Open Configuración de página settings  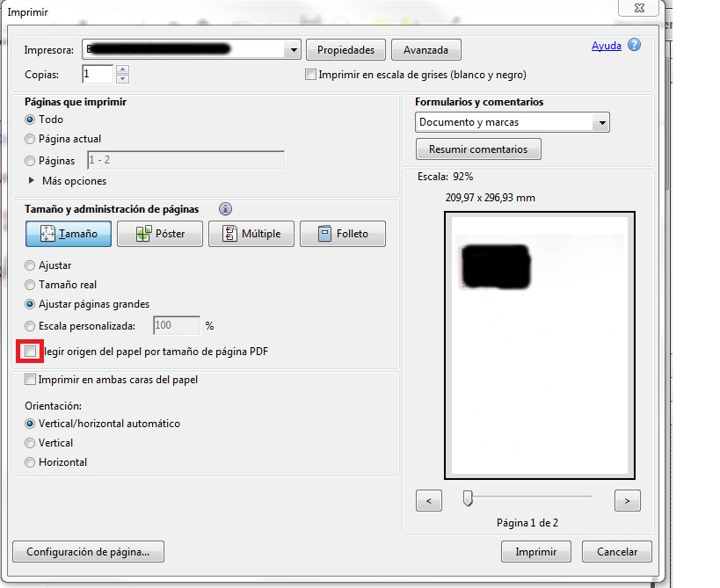pyautogui.click(x=88, y=552)
